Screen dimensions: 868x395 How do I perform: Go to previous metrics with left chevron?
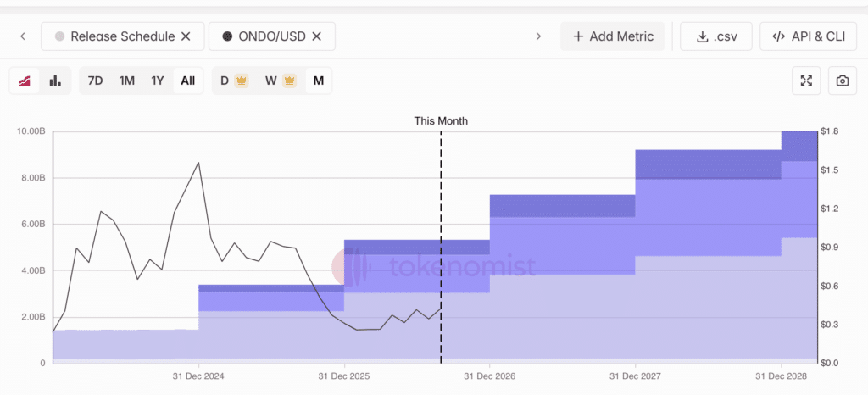pos(23,36)
